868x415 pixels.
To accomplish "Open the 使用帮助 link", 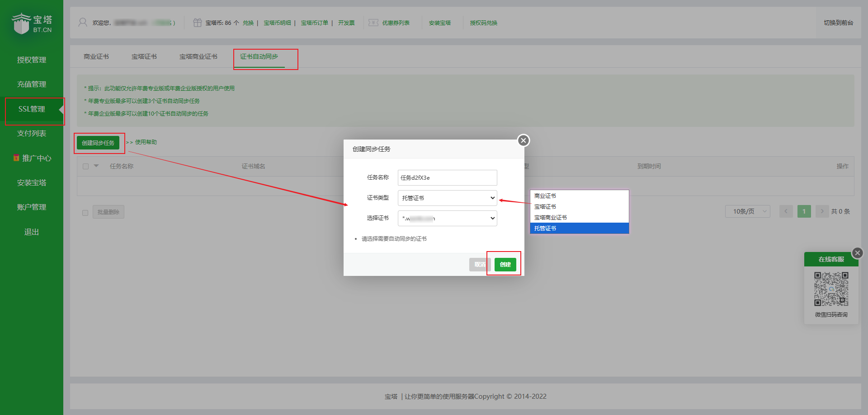I will pyautogui.click(x=146, y=142).
